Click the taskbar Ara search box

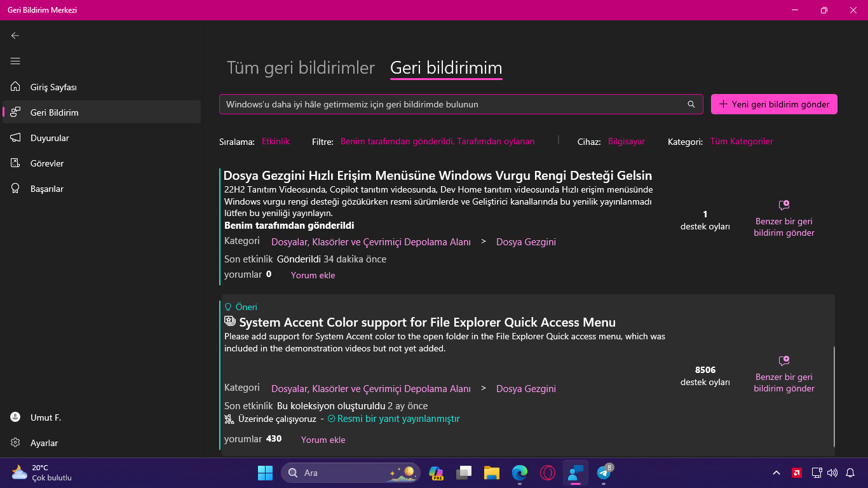(351, 473)
